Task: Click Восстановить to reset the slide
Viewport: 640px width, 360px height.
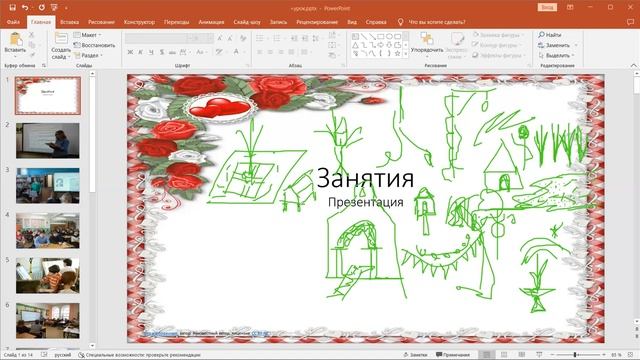Action: (x=94, y=45)
